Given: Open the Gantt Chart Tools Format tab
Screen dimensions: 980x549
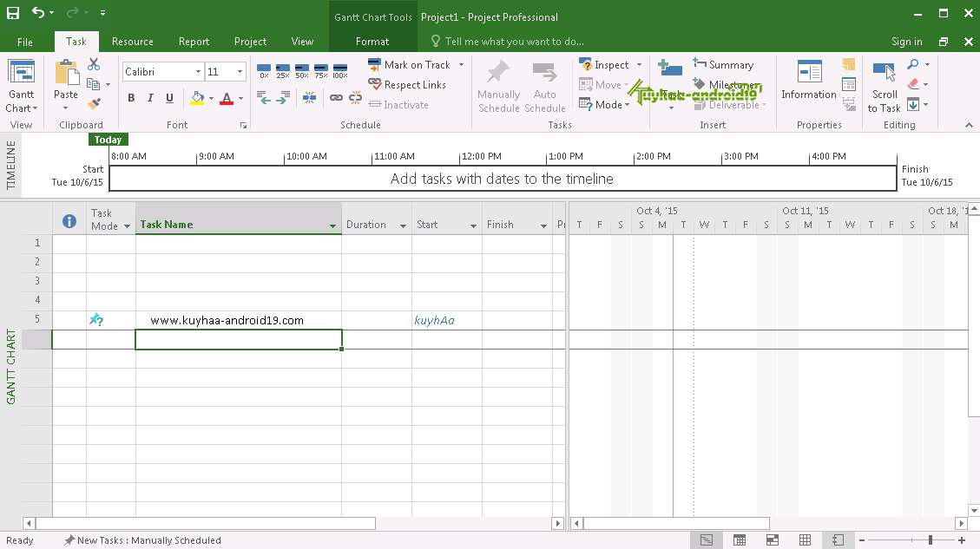Looking at the screenshot, I should pos(372,42).
